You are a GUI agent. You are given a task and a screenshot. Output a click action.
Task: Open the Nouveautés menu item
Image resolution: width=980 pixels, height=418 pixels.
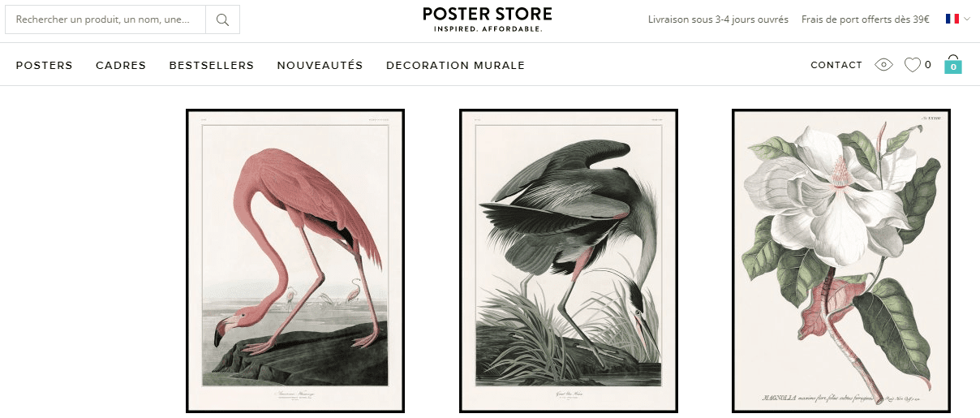pos(320,65)
